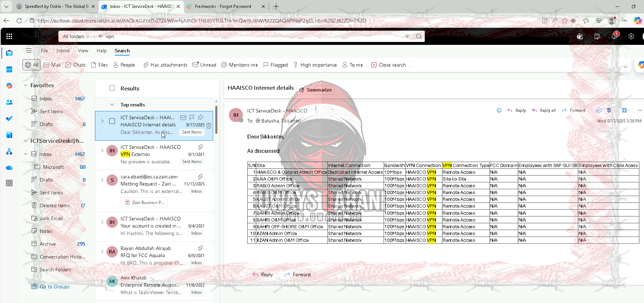644x303 pixels.
Task: Switch to the View ribbon tab
Action: 83,51
